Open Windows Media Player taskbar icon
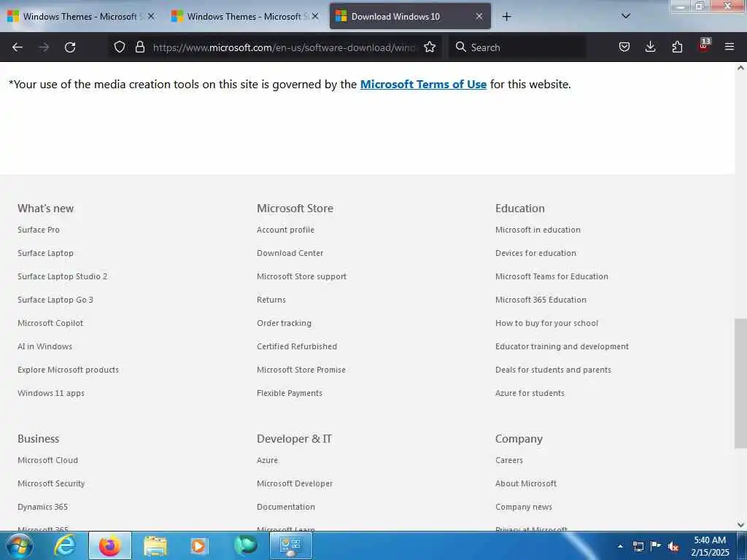747x560 pixels. tap(198, 545)
